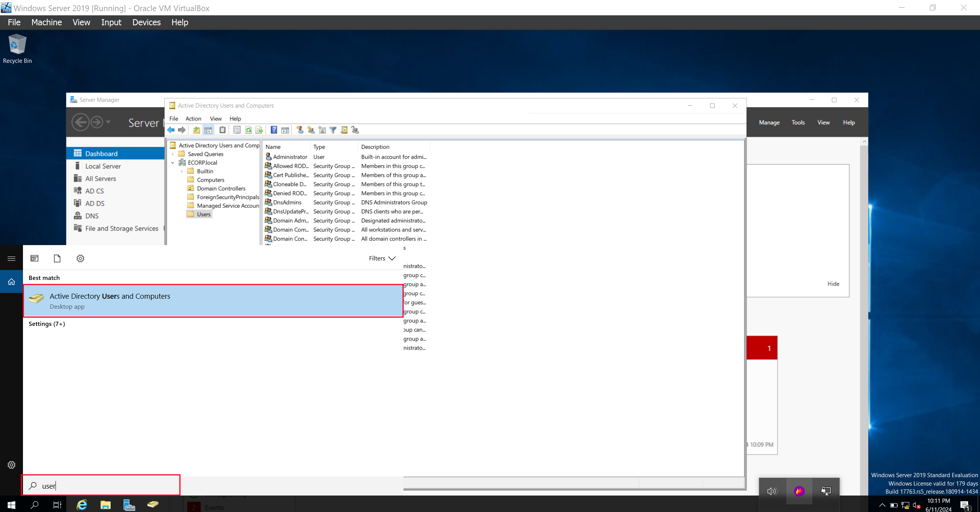
Task: Open search Settings gear at sidebar bottom
Action: pyautogui.click(x=11, y=465)
